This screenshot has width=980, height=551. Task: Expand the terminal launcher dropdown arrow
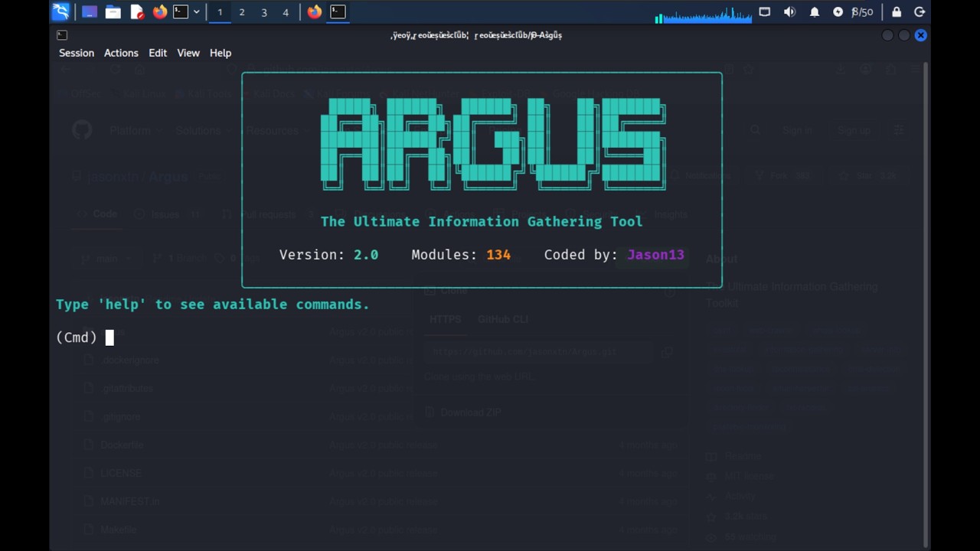pos(197,11)
